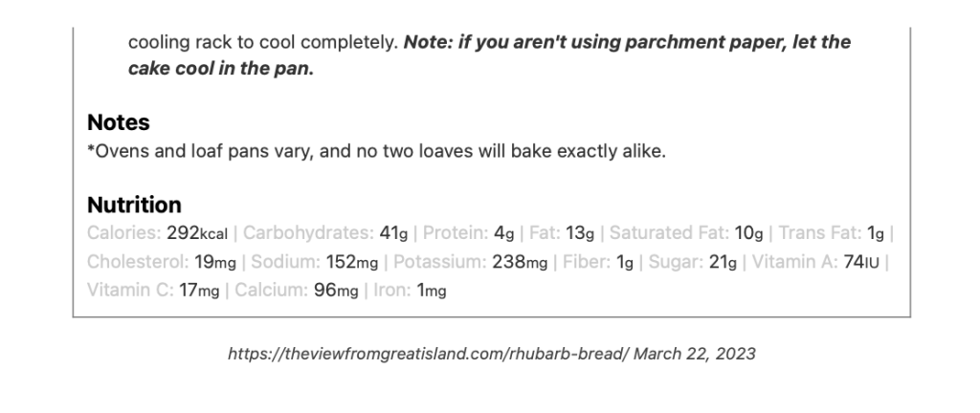Click the Saturated Fat label

click(668, 232)
